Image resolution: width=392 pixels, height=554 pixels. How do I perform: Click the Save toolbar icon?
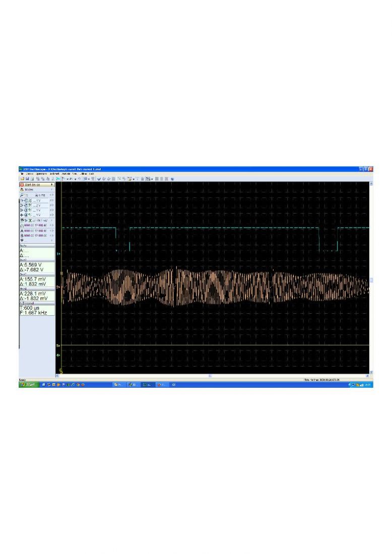27,179
